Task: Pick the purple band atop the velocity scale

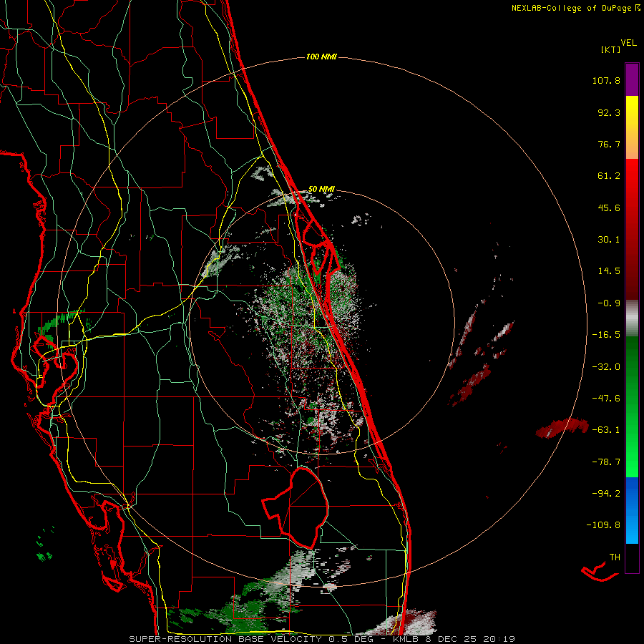Action: (632, 79)
